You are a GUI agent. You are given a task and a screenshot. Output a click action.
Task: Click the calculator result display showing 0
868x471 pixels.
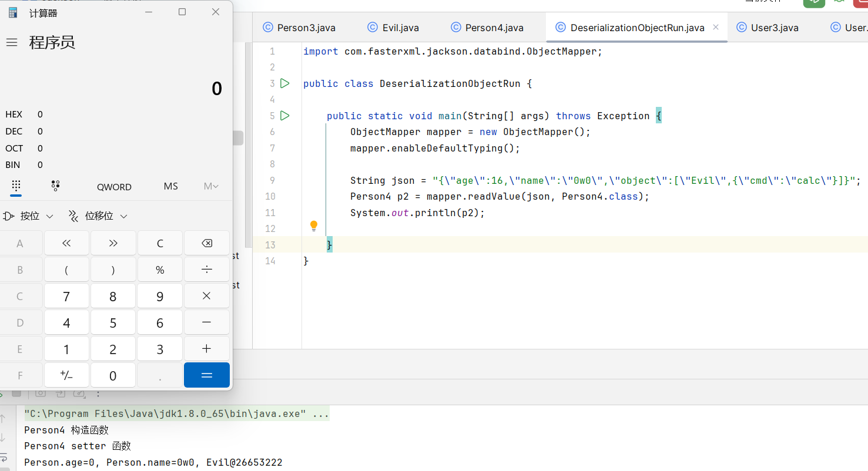[x=217, y=89]
